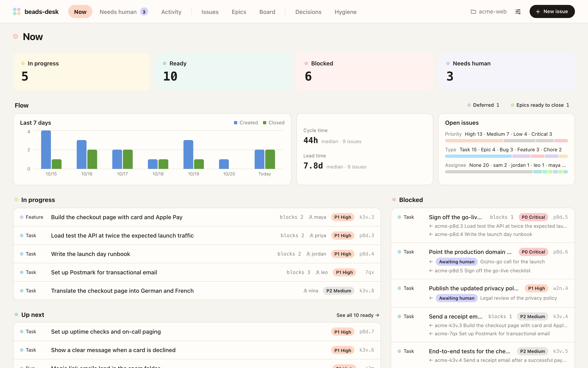Click the Needs human count badge 3
This screenshot has width=588, height=368.
tap(144, 12)
